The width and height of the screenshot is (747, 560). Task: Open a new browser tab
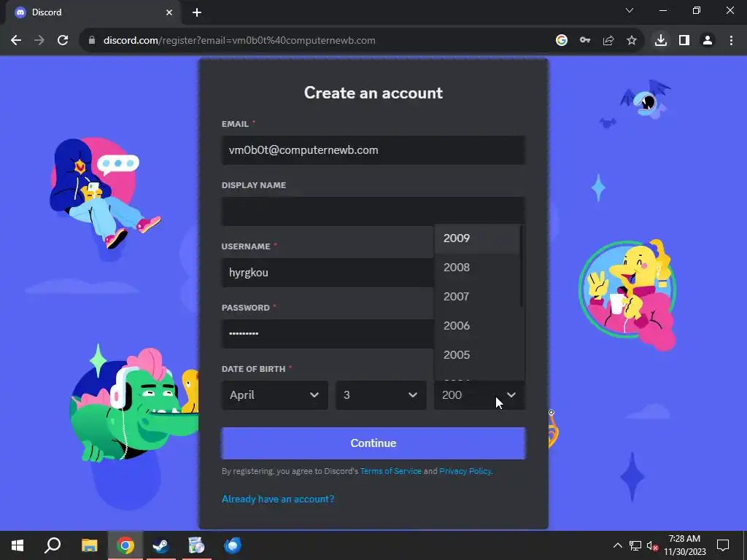click(197, 12)
